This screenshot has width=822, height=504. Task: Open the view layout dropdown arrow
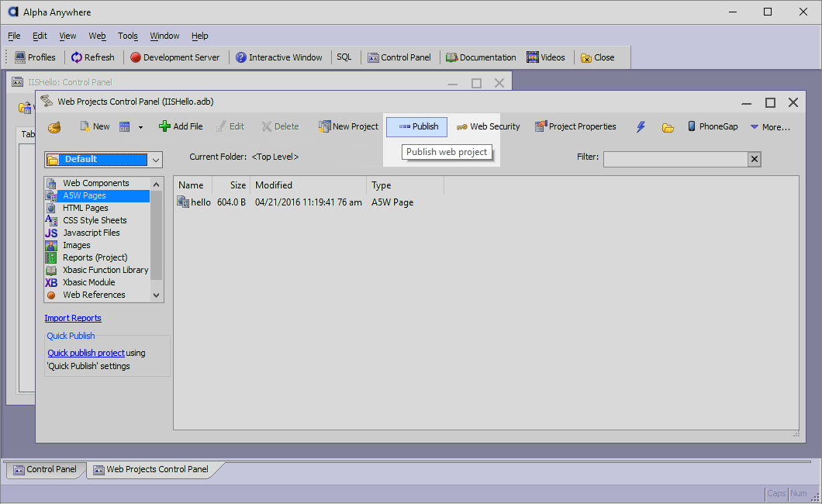tap(140, 127)
